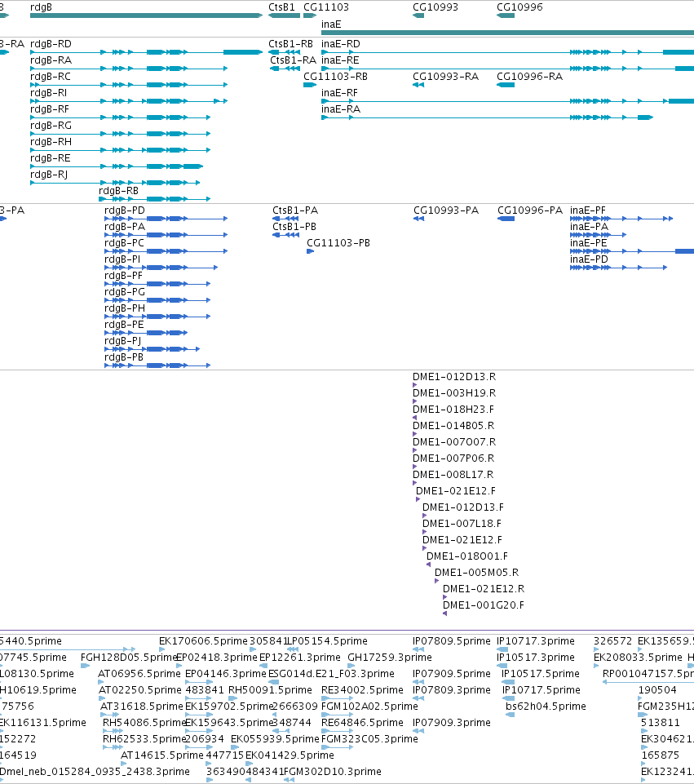This screenshot has height=784, width=694.
Task: Select transcript rdgB-RC
Action: pyautogui.click(x=51, y=77)
